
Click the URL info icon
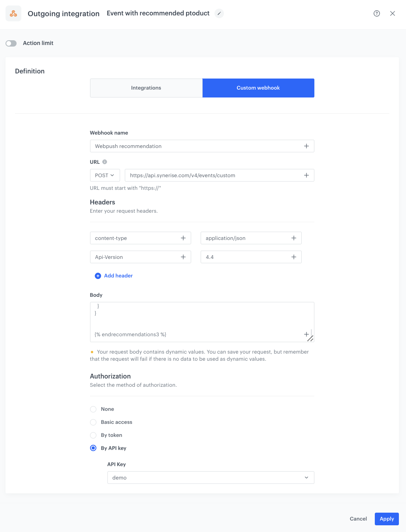pos(105,162)
